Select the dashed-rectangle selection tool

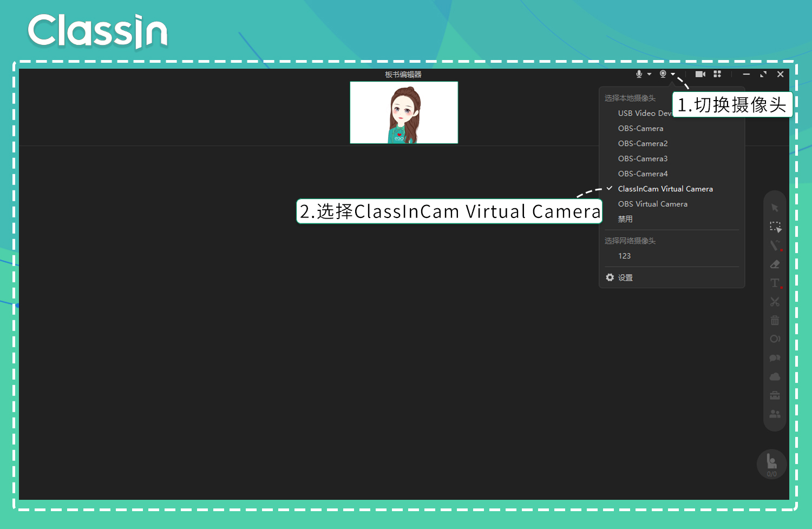(x=775, y=227)
